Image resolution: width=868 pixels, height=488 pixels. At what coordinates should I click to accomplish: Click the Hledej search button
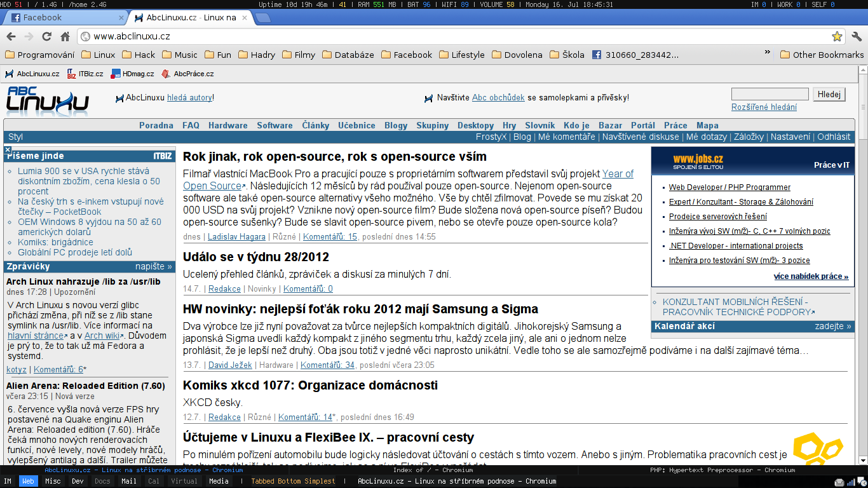(x=829, y=94)
